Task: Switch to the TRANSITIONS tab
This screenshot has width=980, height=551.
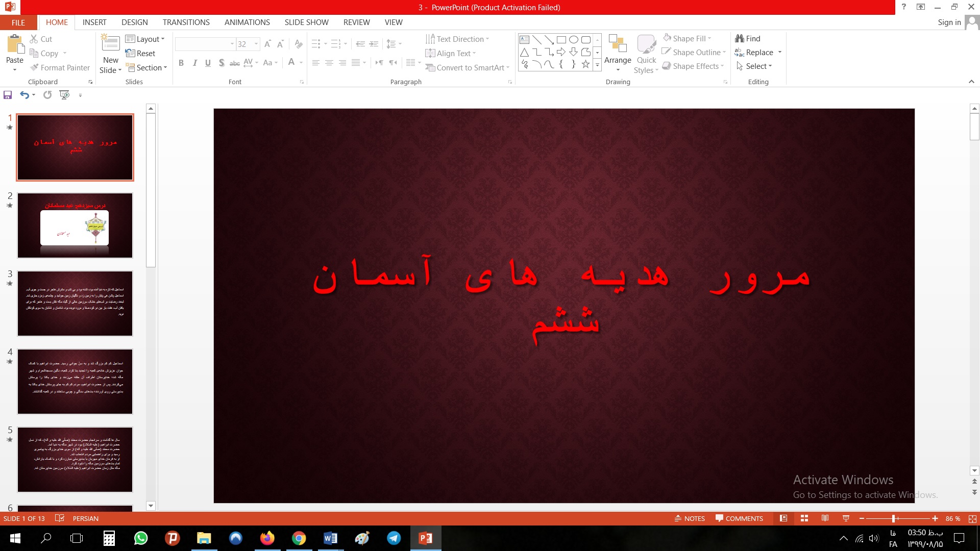Action: coord(186,22)
